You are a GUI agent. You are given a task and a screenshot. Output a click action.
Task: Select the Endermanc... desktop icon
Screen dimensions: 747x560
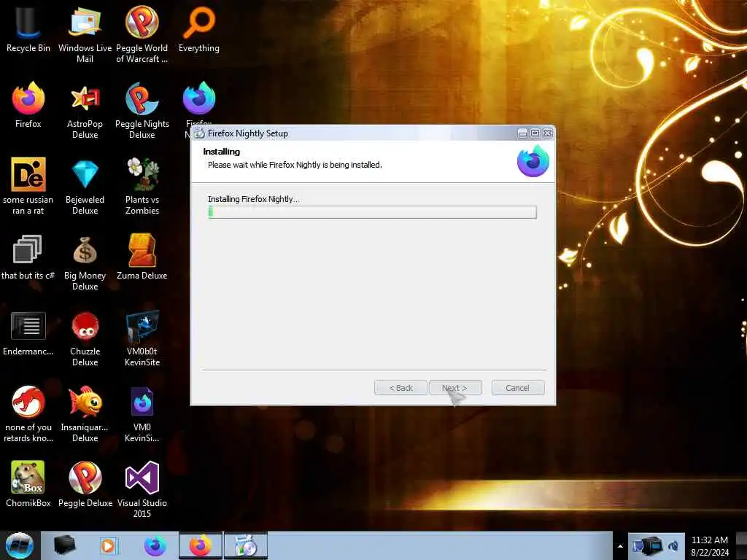28,333
